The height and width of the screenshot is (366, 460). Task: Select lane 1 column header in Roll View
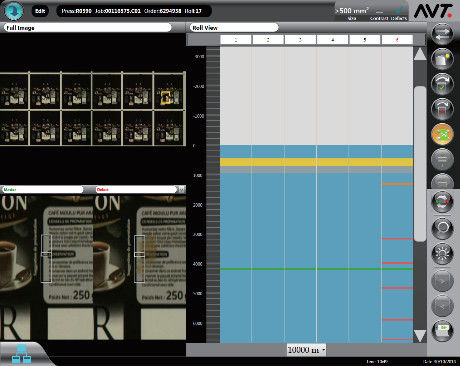(x=236, y=40)
